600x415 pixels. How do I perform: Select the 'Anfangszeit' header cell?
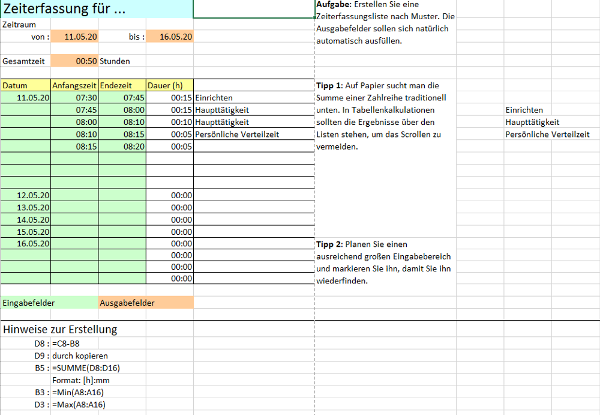[x=74, y=86]
